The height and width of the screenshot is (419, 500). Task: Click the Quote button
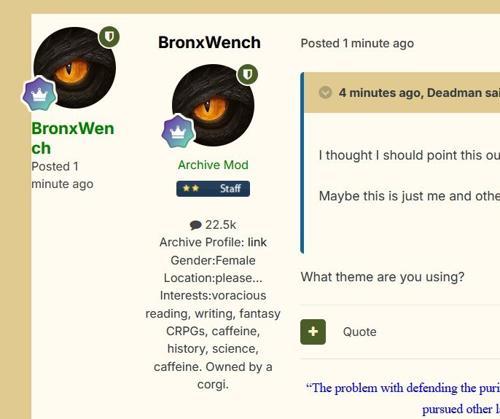pyautogui.click(x=360, y=332)
